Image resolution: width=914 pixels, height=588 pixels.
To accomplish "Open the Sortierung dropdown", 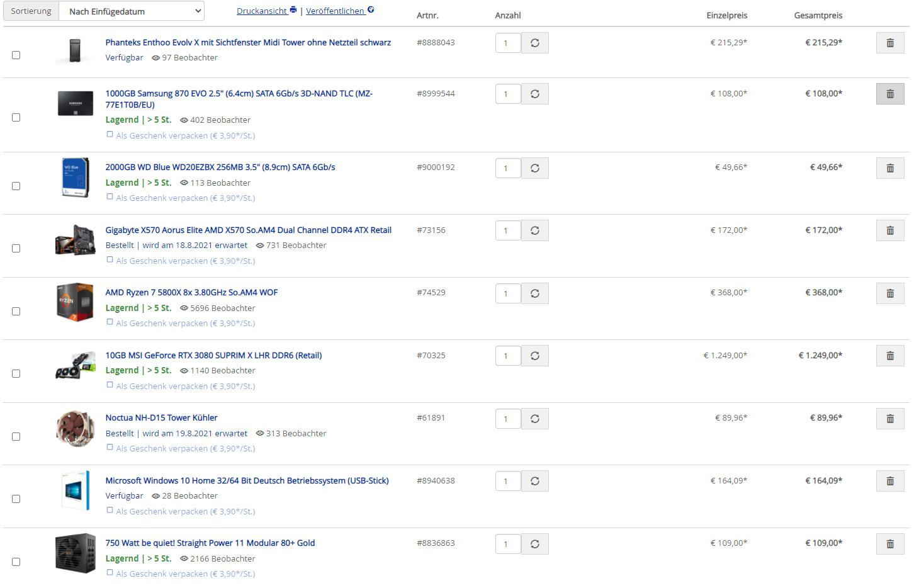I will tap(132, 11).
